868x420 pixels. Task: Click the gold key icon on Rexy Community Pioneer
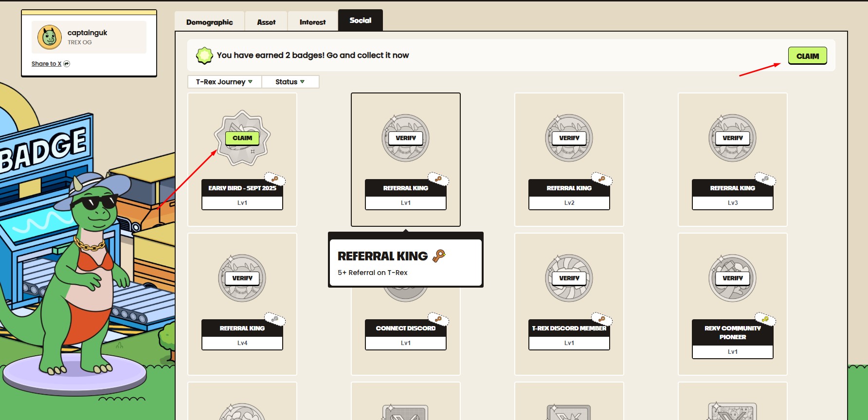765,319
